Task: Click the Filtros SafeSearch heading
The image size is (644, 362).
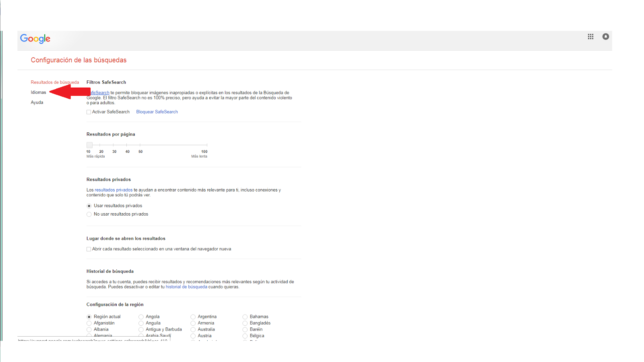Action: coord(106,82)
